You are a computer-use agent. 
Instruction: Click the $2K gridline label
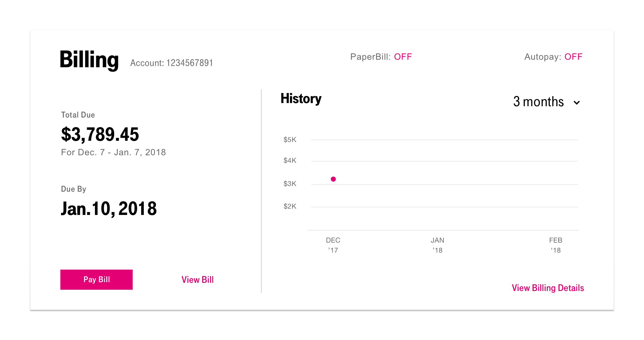(290, 206)
